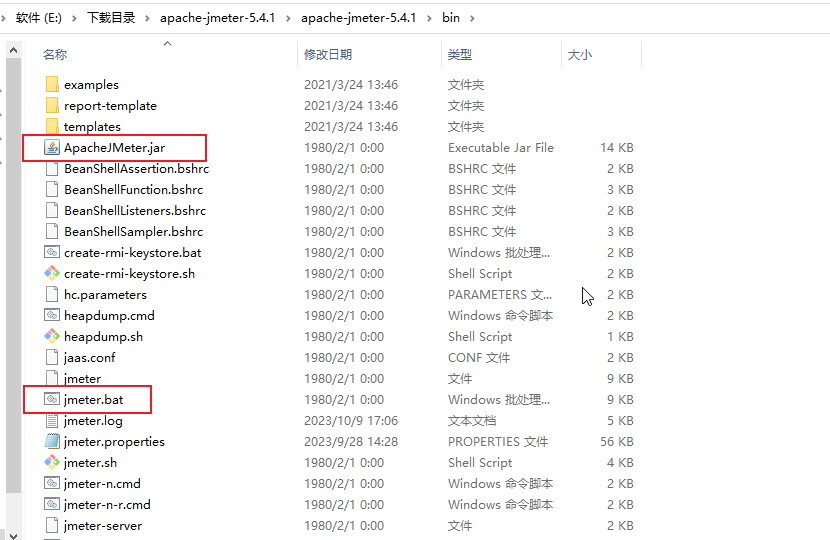Expand chevron after 下载目录 breadcrumb
The width and height of the screenshot is (830, 540).
[x=148, y=18]
